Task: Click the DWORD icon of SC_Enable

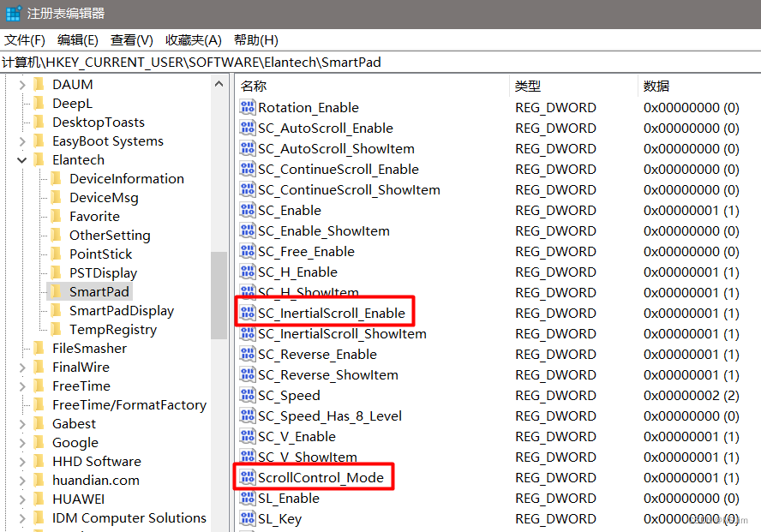Action: tap(248, 210)
